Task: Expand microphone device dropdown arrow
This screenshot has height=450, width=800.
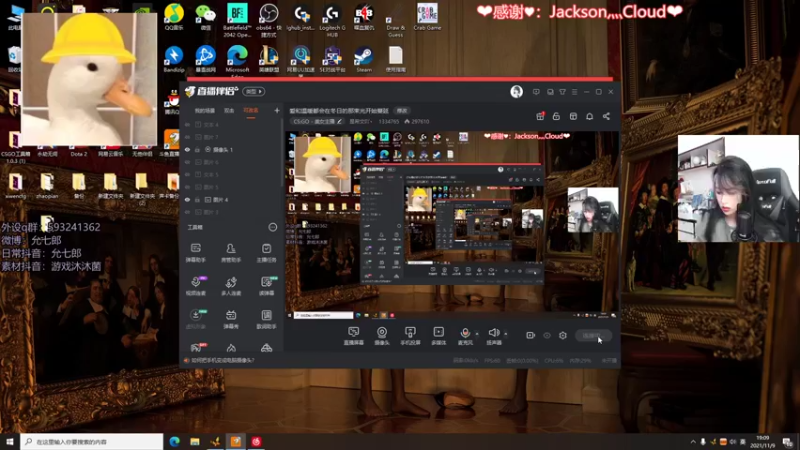Action: tap(477, 334)
